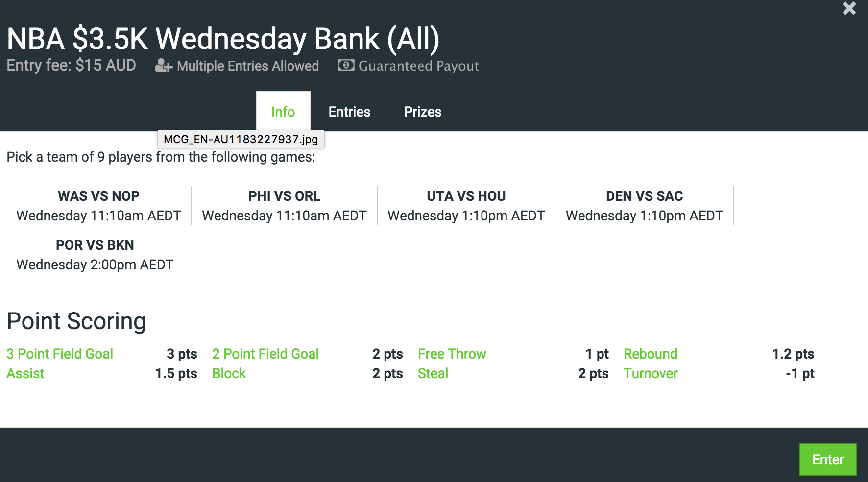
Task: Click the 2 Point Field Goal link
Action: coord(265,354)
